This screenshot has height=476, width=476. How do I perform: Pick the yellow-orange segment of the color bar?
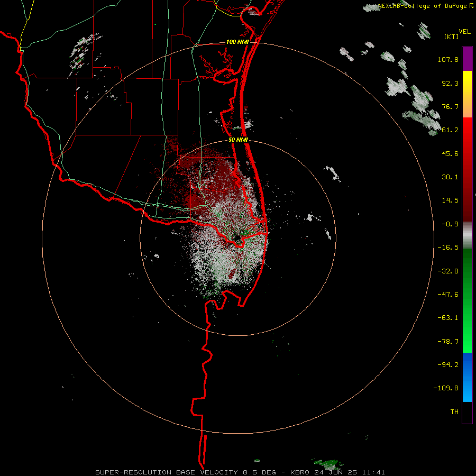[467, 94]
